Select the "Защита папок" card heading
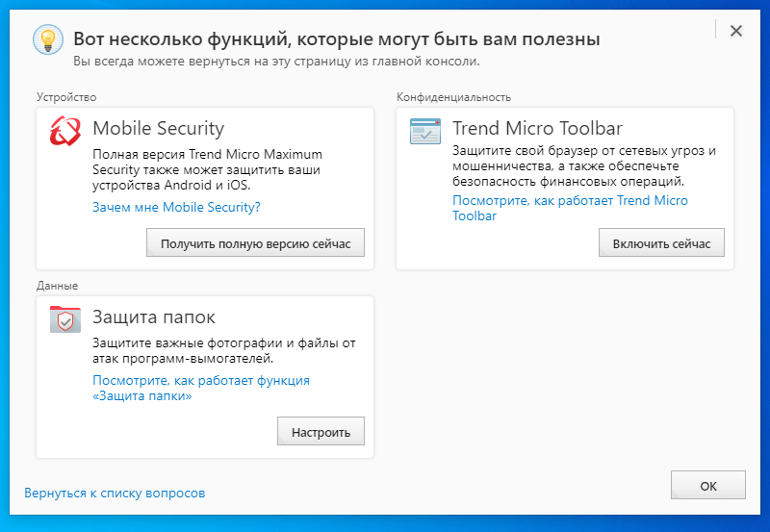Viewport: 770px width, 532px height. 154,317
